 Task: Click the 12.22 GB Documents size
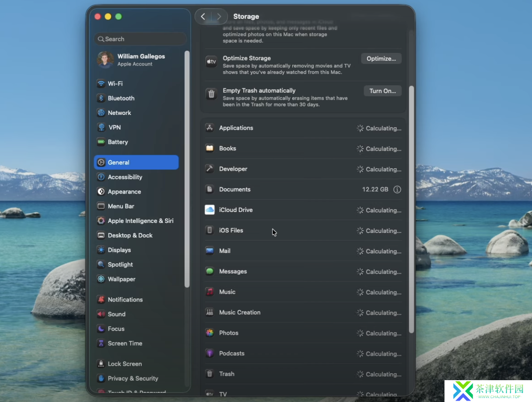point(375,190)
